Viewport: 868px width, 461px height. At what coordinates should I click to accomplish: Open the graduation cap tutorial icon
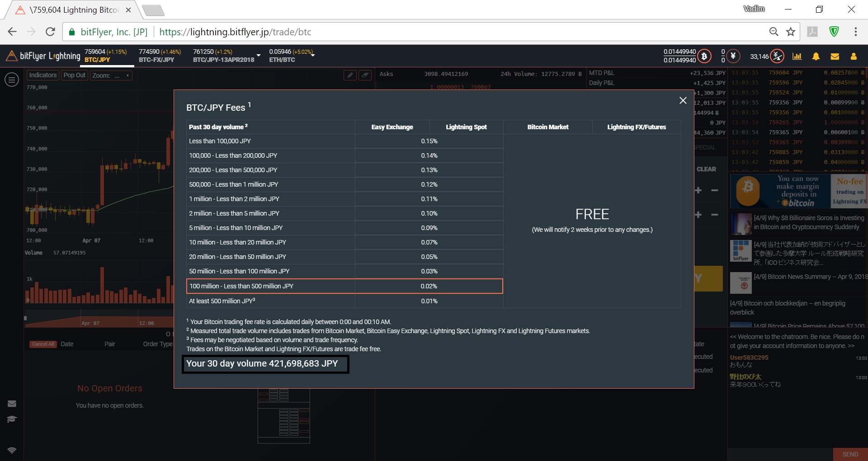(x=12, y=419)
